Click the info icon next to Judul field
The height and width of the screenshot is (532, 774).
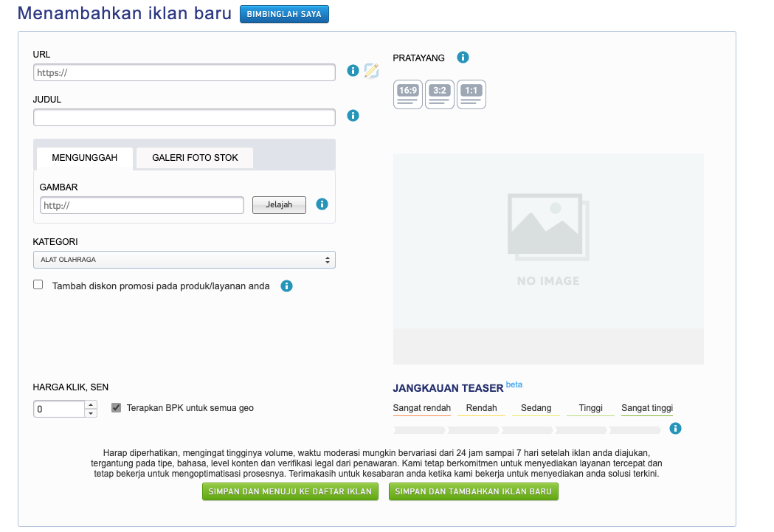(x=353, y=115)
